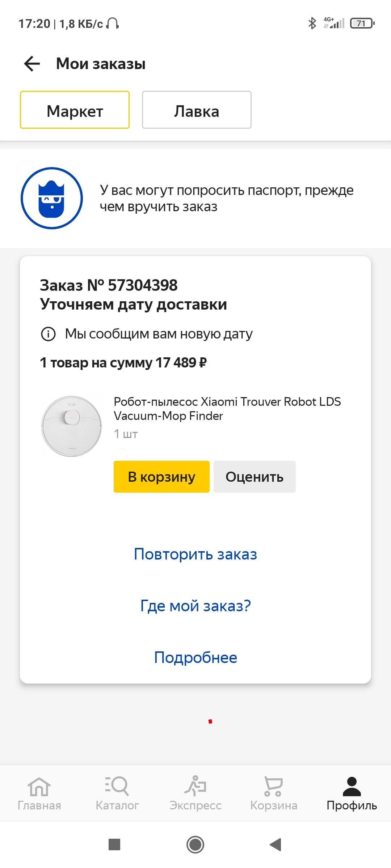The height and width of the screenshot is (868, 391).
Task: Tap the back arrow icon
Action: 32,64
